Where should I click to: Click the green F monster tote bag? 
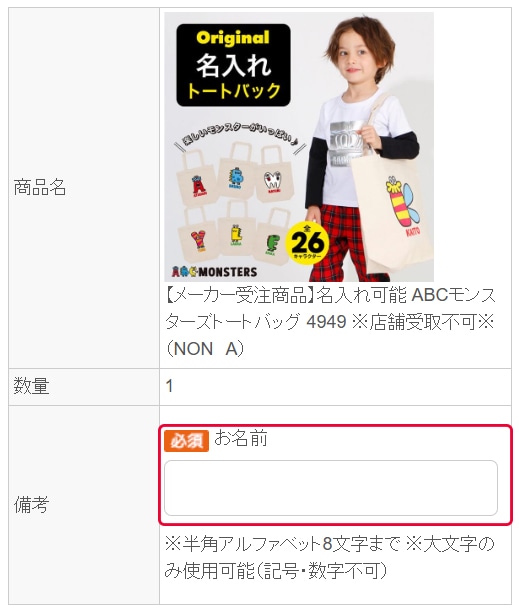click(x=272, y=237)
